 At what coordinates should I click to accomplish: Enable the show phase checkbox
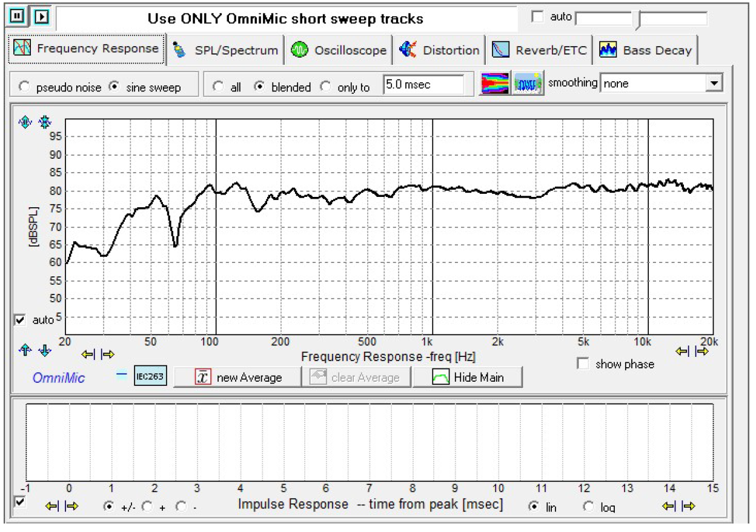[583, 364]
